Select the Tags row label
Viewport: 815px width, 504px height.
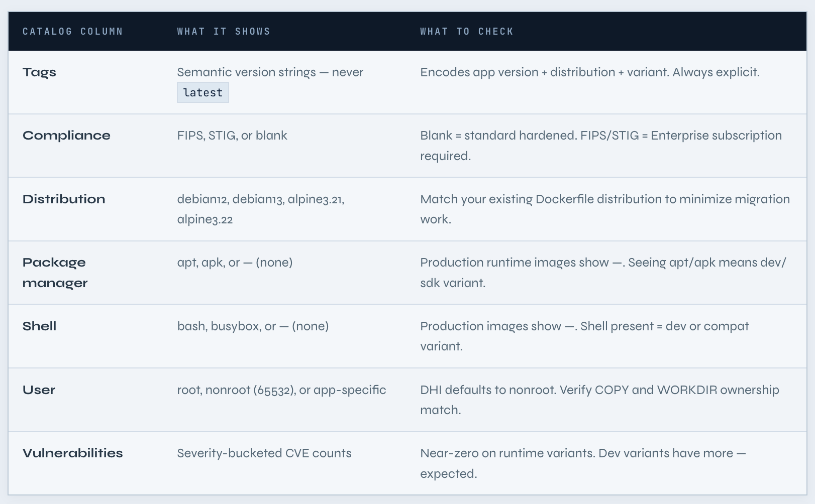(39, 72)
